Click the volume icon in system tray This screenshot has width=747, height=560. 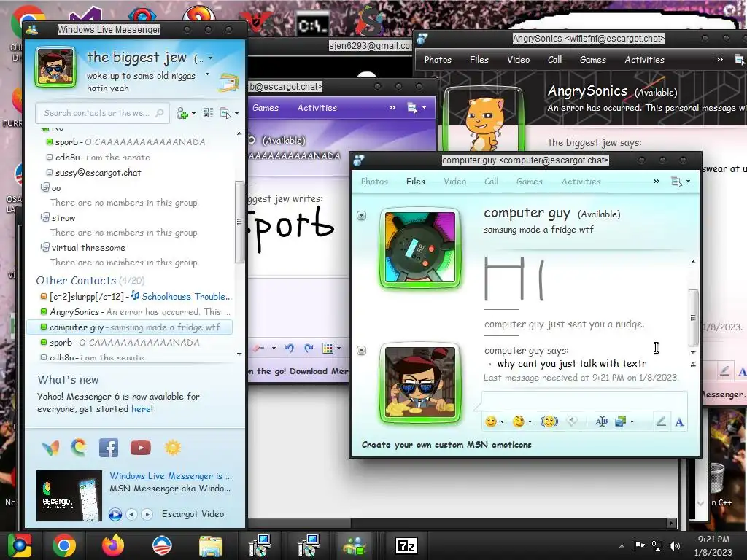[x=675, y=545]
